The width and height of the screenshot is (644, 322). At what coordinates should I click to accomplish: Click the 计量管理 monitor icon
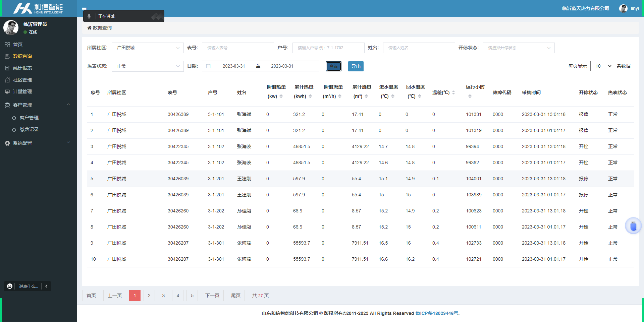7,91
